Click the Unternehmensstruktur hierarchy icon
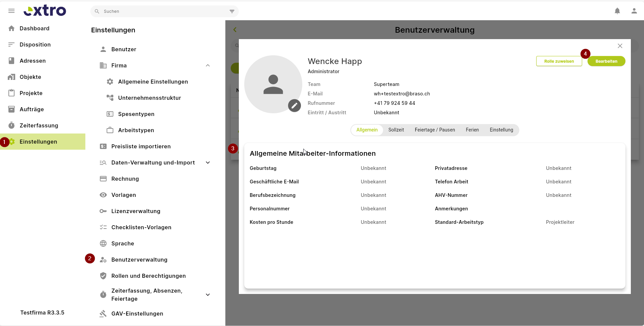Image resolution: width=644 pixels, height=326 pixels. (110, 98)
